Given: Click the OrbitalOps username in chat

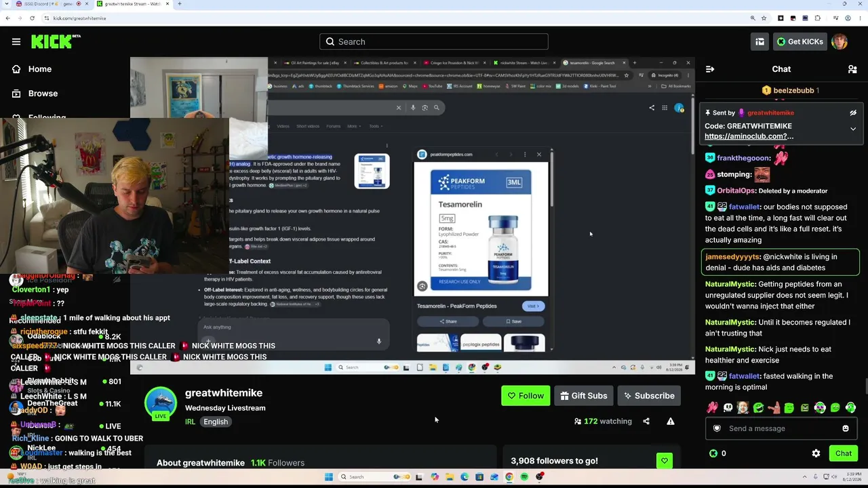Looking at the screenshot, I should click(736, 191).
